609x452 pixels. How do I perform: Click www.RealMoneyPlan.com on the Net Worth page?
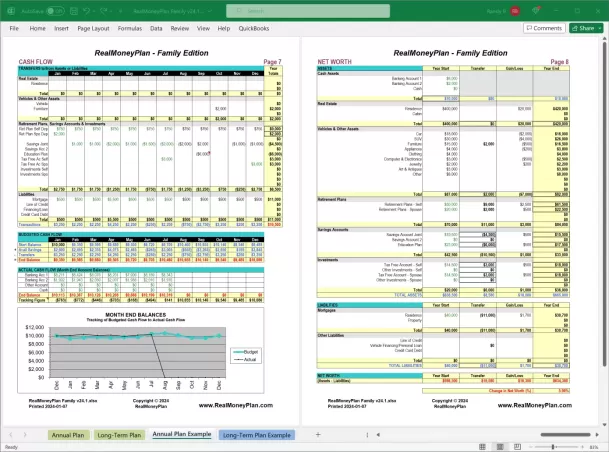tap(535, 405)
